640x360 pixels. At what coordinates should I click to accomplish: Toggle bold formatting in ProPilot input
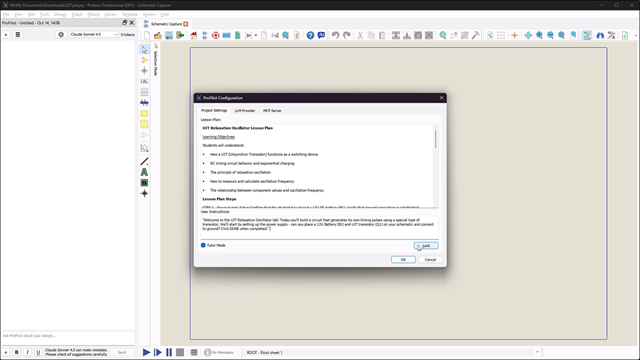tap(17, 352)
